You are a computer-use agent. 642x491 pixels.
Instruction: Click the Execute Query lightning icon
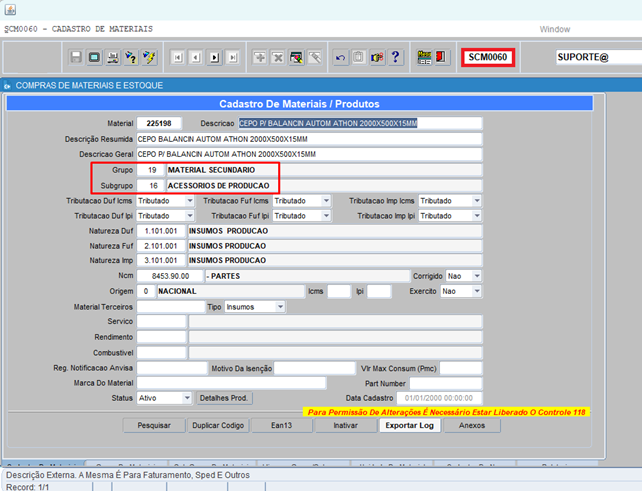[x=149, y=57]
